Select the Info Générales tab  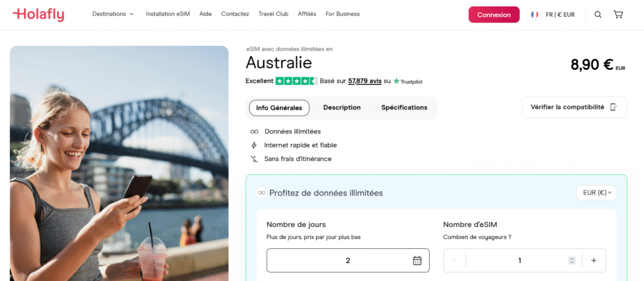point(279,107)
